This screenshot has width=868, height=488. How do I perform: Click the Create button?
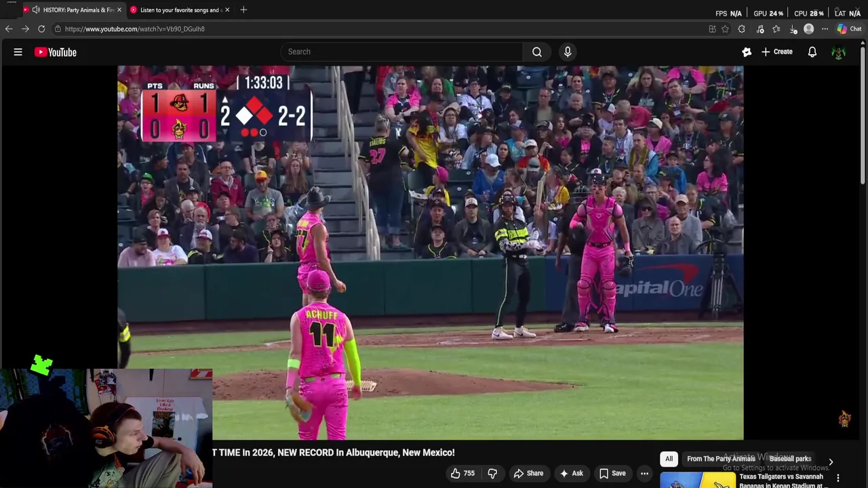pos(776,52)
